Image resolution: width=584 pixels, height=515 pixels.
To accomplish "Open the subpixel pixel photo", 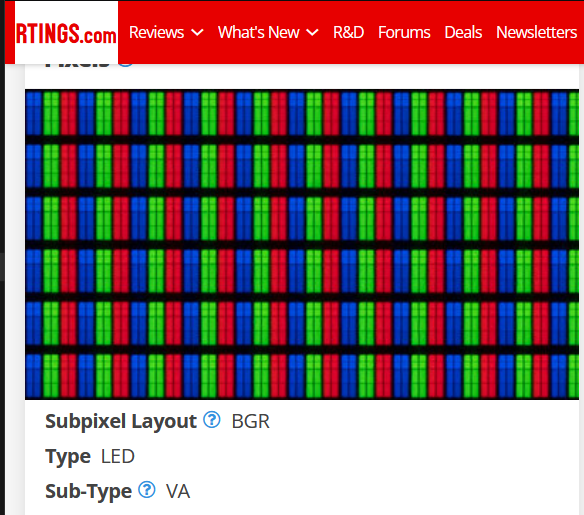I will click(302, 244).
